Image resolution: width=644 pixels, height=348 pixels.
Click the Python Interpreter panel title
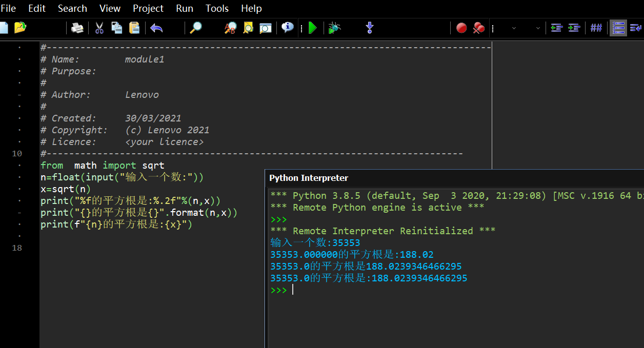[x=309, y=178]
